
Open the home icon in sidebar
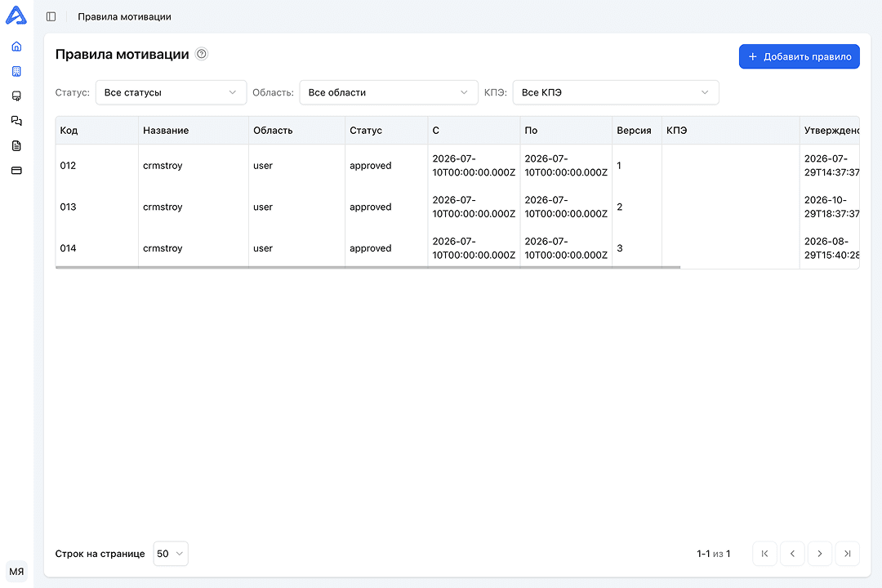pos(16,47)
